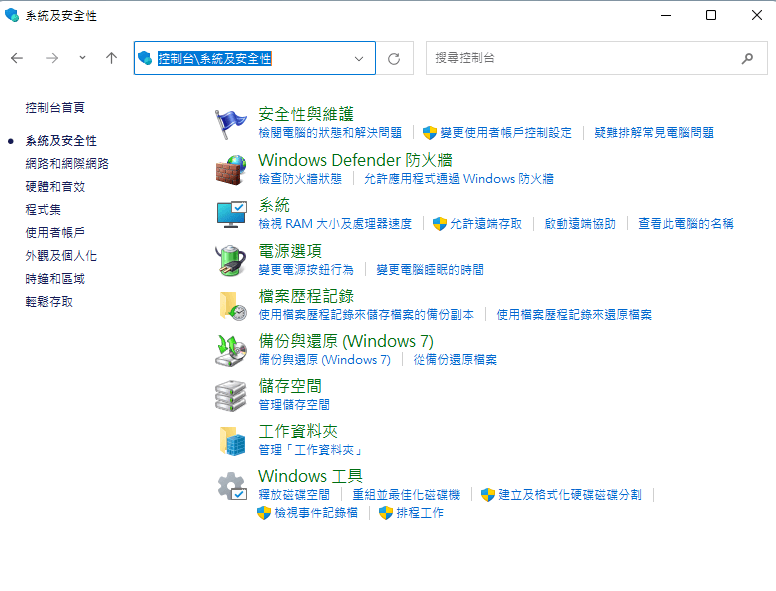Click 管理「工作資料夾」 link
The image size is (776, 591).
tap(310, 450)
